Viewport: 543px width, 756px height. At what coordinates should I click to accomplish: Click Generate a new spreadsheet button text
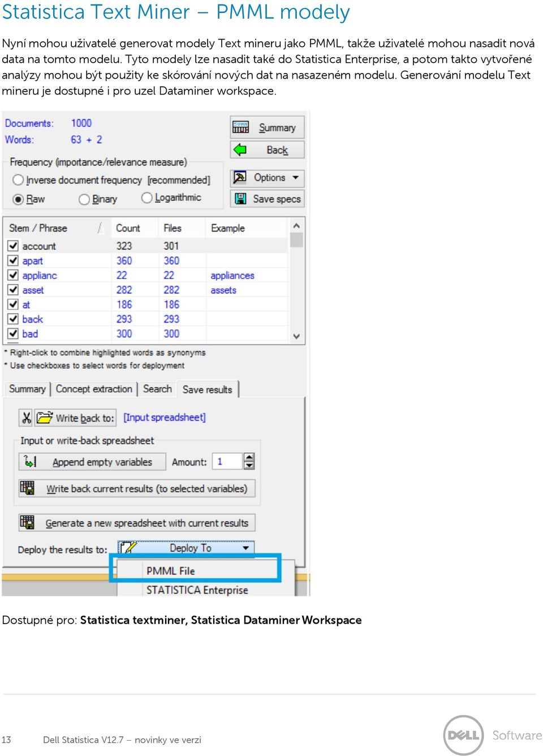coord(146,523)
